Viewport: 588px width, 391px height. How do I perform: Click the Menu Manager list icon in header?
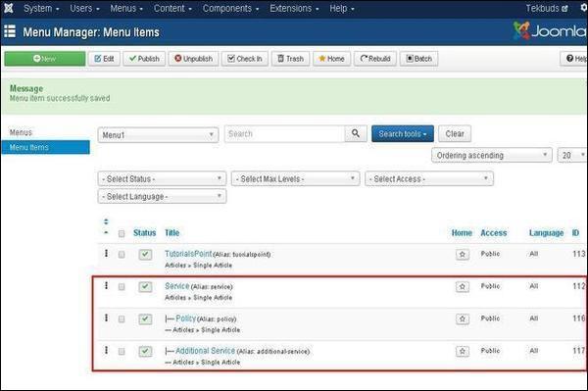(10, 31)
